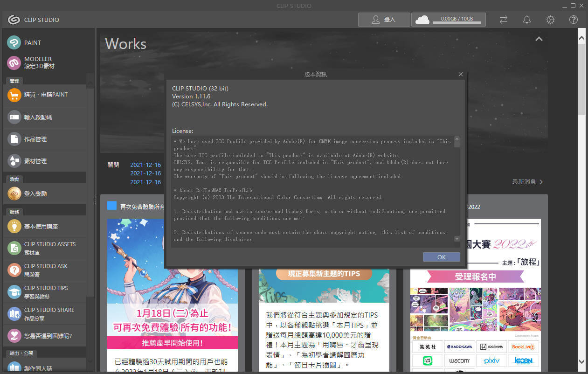Open the first 2021-12-16 news entry
This screenshot has height=374, width=588.
[145, 165]
